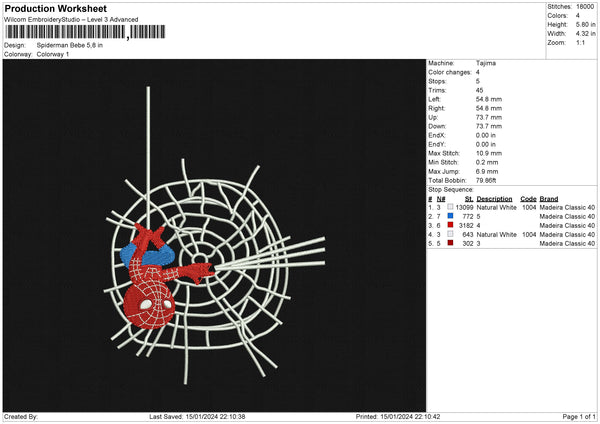The image size is (600, 424).
Task: Select the design name Spiderman Bebe 5,8 in
Action: coord(70,45)
